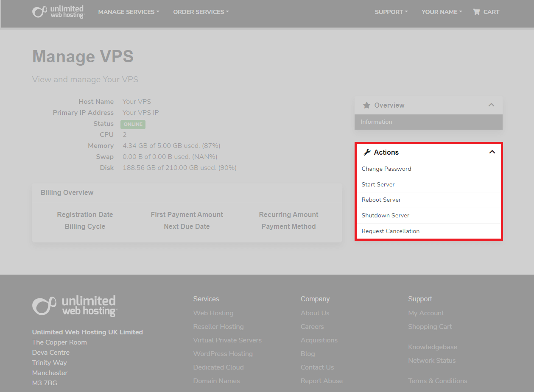Open the Reseller Hosting footer link

pyautogui.click(x=218, y=327)
